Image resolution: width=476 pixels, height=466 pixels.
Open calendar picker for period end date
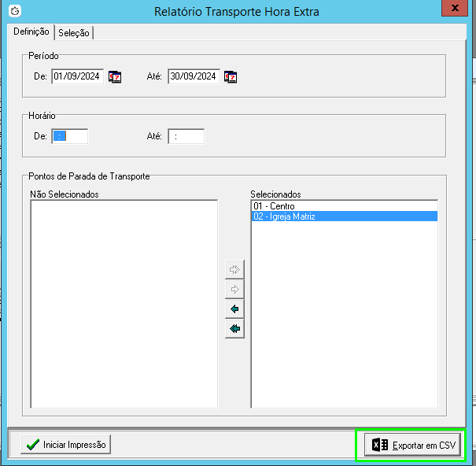coord(231,77)
